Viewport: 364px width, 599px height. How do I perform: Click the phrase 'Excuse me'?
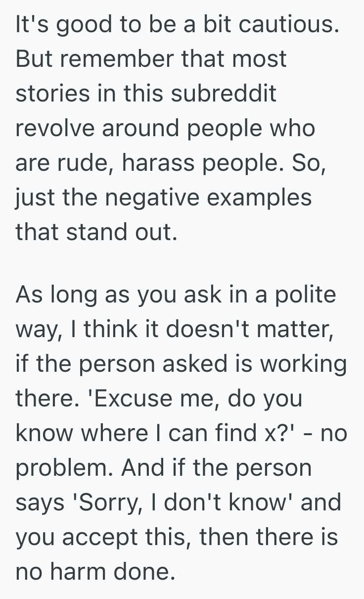pyautogui.click(x=147, y=399)
